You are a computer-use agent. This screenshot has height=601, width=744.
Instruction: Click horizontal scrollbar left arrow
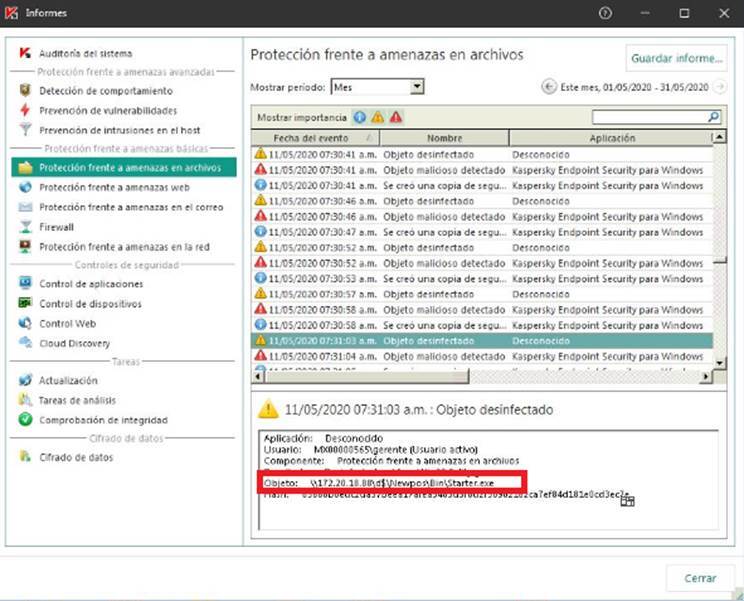tap(258, 377)
